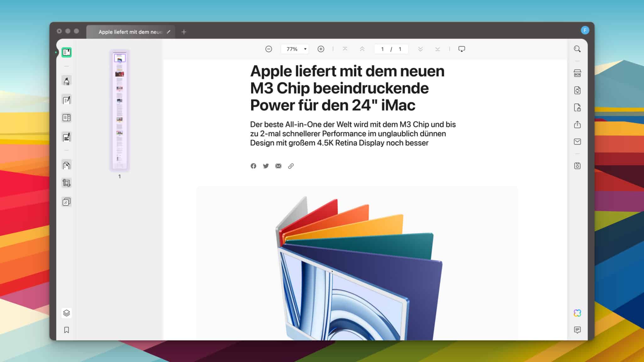Viewport: 644px width, 362px height.
Task: Open the UPDF AI assistant icon
Action: pyautogui.click(x=577, y=313)
